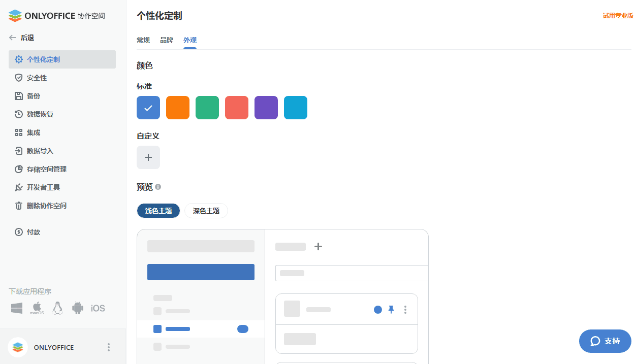Click the search field in preview
Screen dimensions: 636x364
click(352, 273)
